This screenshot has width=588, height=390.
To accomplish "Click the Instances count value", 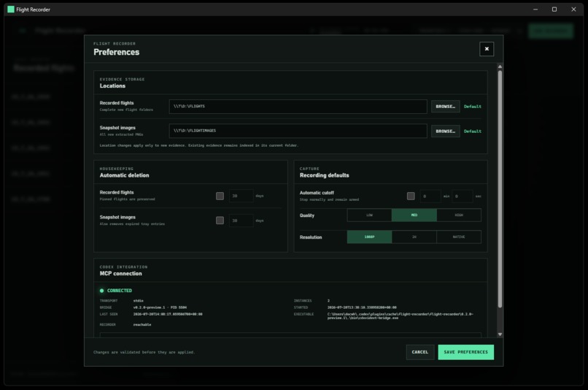I will click(328, 301).
